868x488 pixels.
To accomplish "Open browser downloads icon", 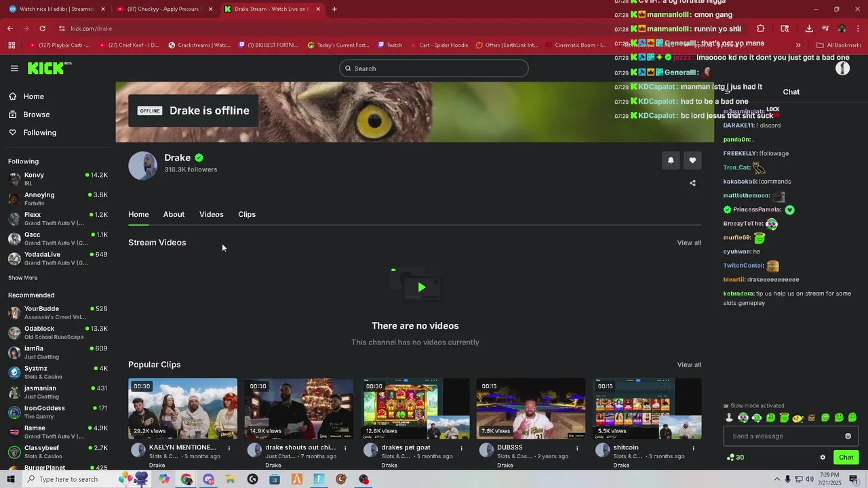I will pos(809,28).
